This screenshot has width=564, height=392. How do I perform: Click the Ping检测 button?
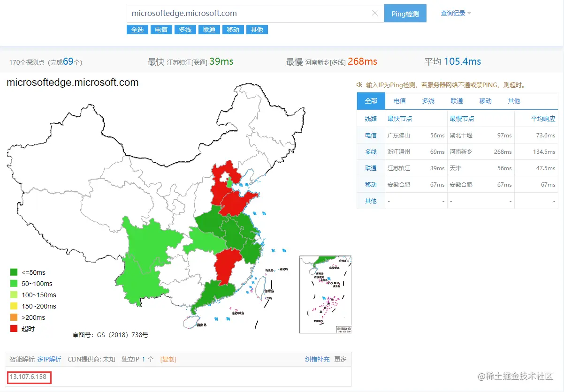[405, 14]
